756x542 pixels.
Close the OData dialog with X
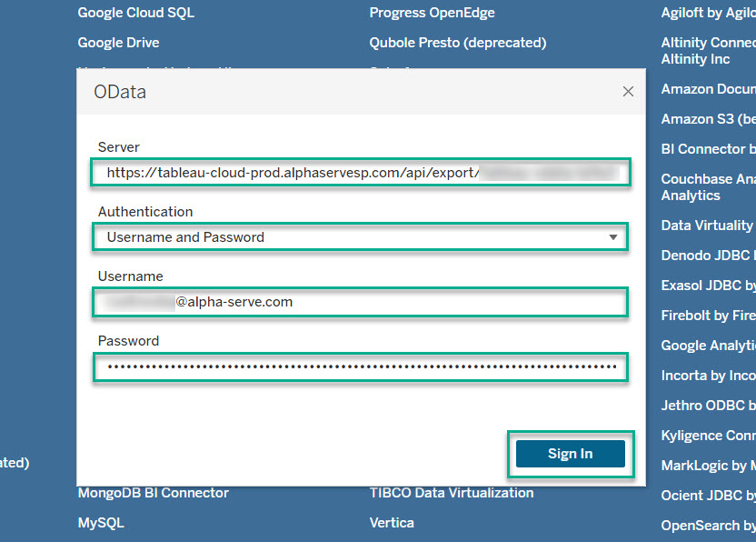[x=627, y=92]
